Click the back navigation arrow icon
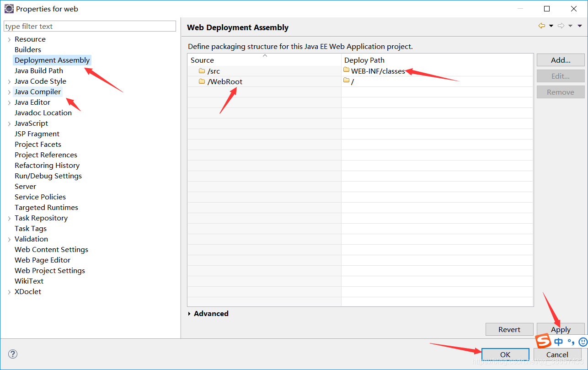This screenshot has width=588, height=370. (x=542, y=26)
